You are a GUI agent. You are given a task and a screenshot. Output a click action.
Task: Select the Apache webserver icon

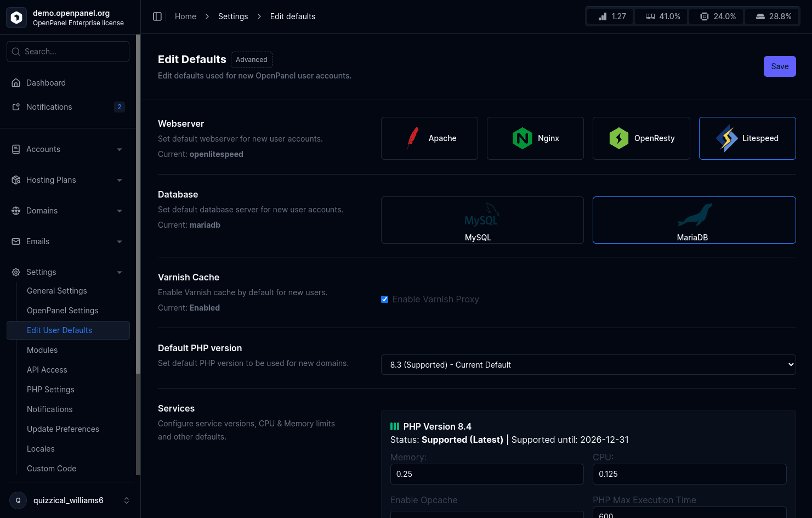pyautogui.click(x=429, y=138)
